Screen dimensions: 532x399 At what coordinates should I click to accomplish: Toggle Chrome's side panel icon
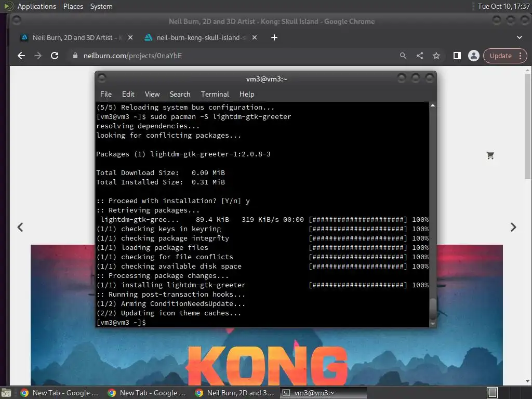click(x=457, y=56)
